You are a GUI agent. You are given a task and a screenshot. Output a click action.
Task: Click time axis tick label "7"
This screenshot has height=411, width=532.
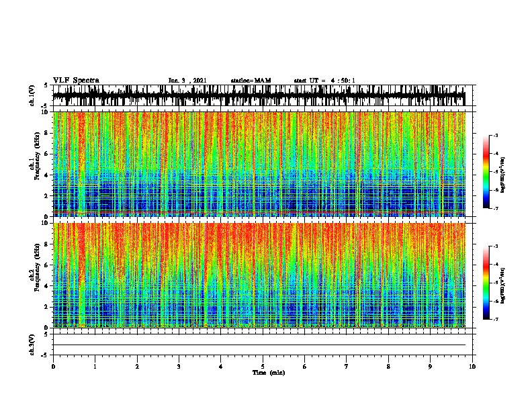pyautogui.click(x=347, y=367)
